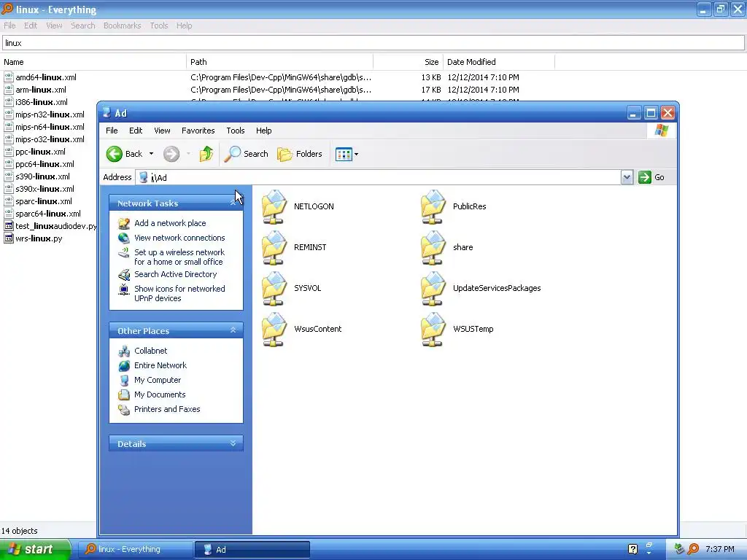Select the REMINST share icon
Image resolution: width=747 pixels, height=560 pixels.
pyautogui.click(x=274, y=248)
